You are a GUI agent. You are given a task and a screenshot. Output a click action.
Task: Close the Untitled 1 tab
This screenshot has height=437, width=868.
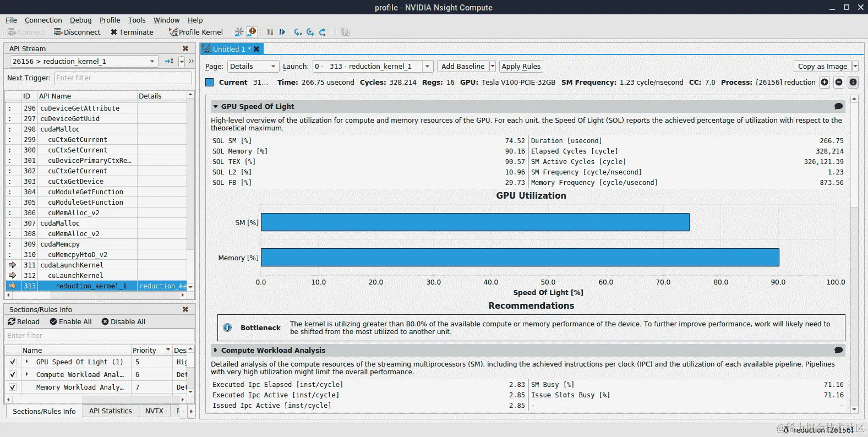point(256,49)
